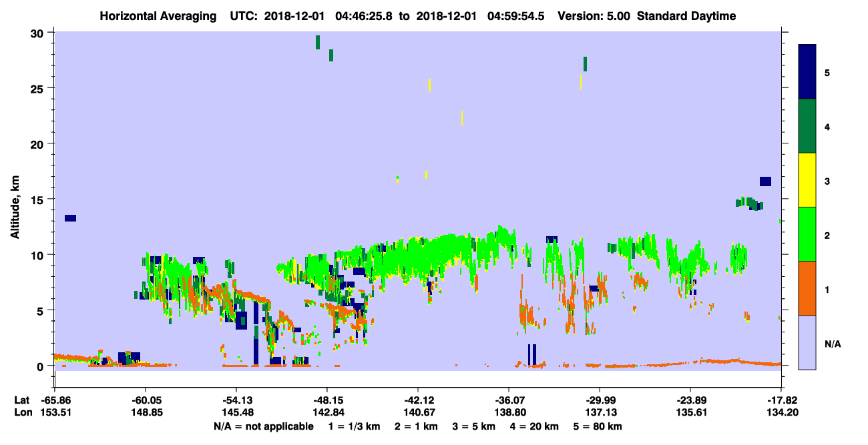
Task: Click the y-axis tick label 10
Action: point(39,255)
